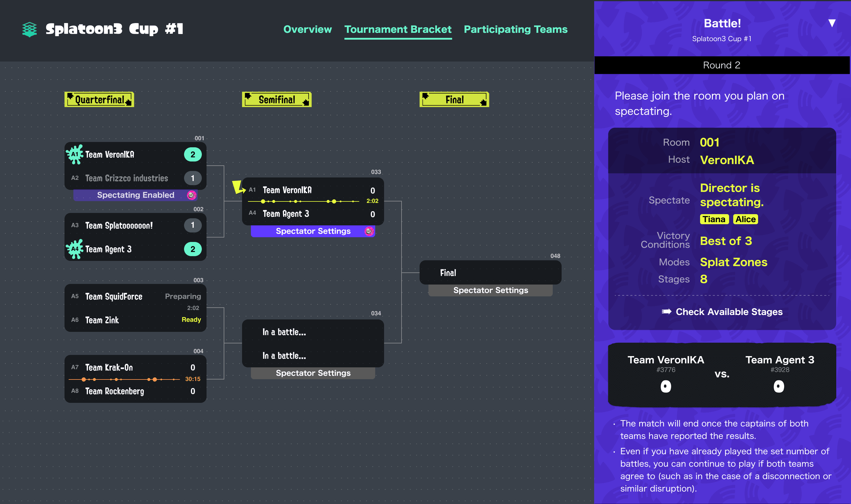Click the Best of 3 victory condition
This screenshot has height=504, width=851.
coord(726,241)
